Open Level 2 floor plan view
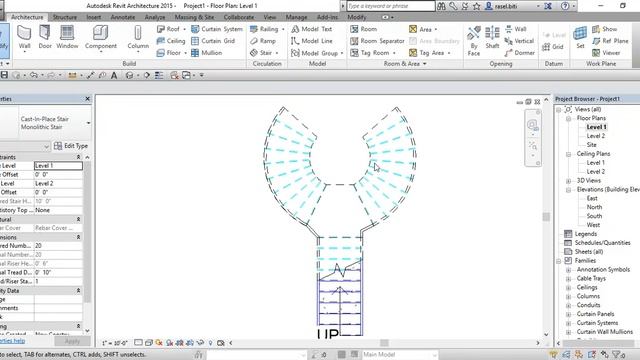Viewport: 640px width, 360px height. point(596,136)
